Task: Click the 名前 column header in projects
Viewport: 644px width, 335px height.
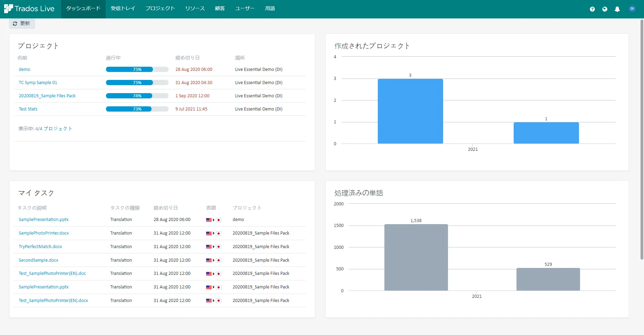Action: 22,58
